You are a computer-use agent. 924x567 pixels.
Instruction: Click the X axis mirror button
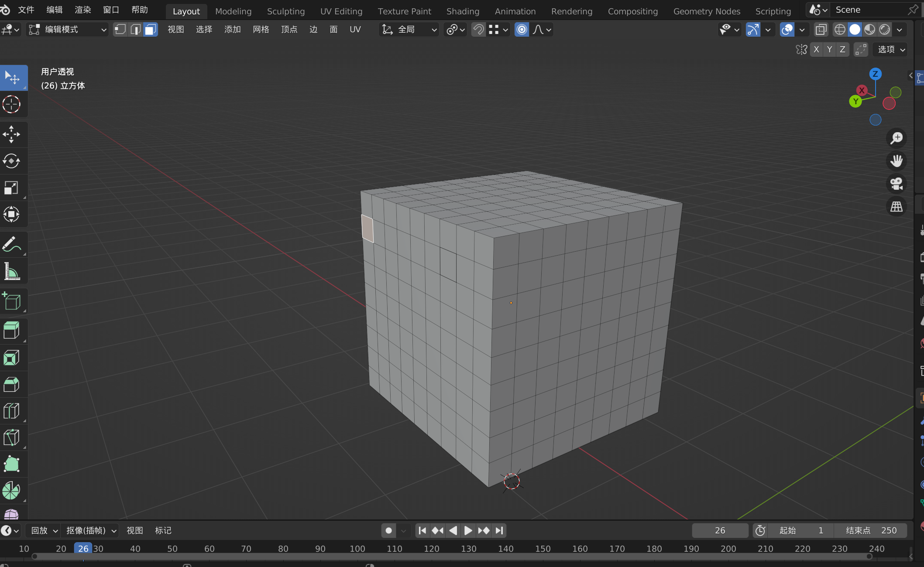(816, 50)
